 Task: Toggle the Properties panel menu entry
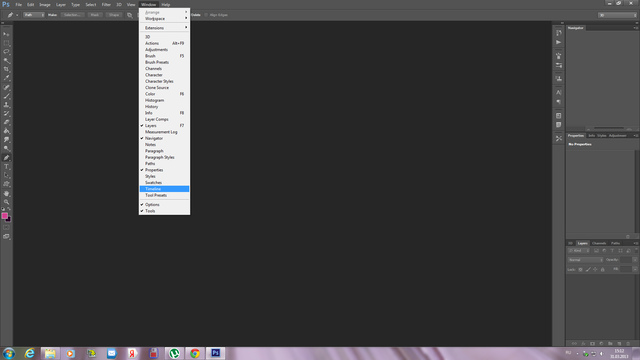point(164,170)
